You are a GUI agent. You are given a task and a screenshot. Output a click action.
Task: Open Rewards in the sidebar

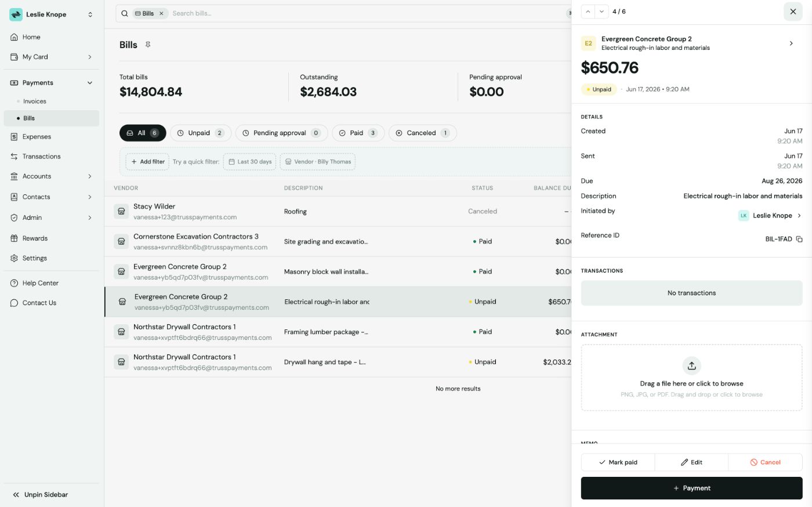tap(52, 238)
